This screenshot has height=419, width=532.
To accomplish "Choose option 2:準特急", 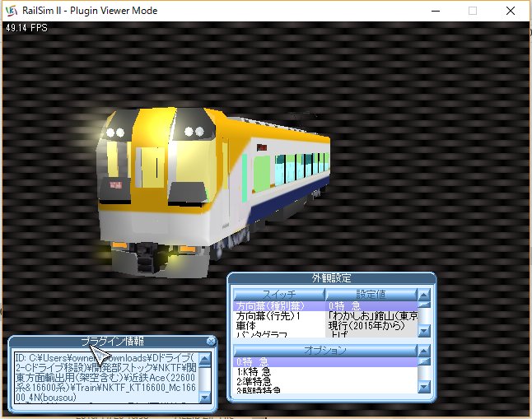I will (325, 381).
